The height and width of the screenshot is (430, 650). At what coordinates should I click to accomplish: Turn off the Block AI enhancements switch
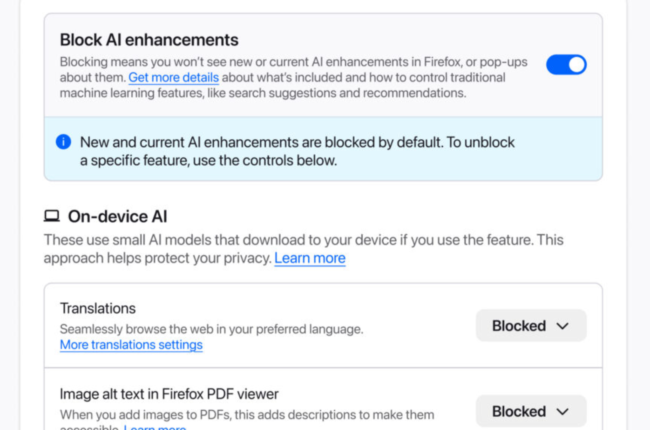coord(565,65)
